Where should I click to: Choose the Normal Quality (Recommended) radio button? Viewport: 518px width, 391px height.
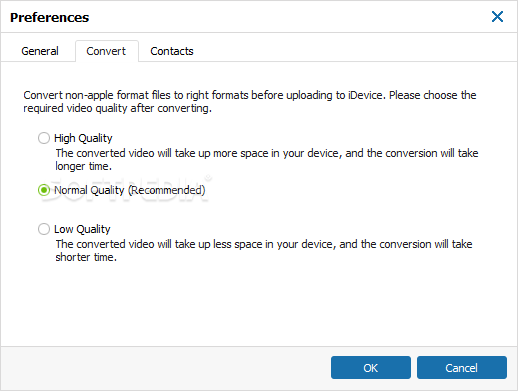point(44,190)
